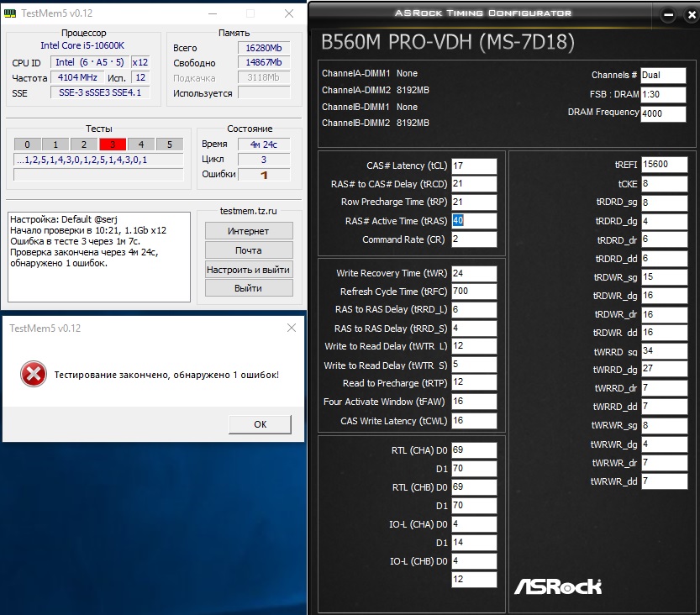This screenshot has width=700, height=615.
Task: Click the Цикл cycle count value
Action: pos(264,160)
